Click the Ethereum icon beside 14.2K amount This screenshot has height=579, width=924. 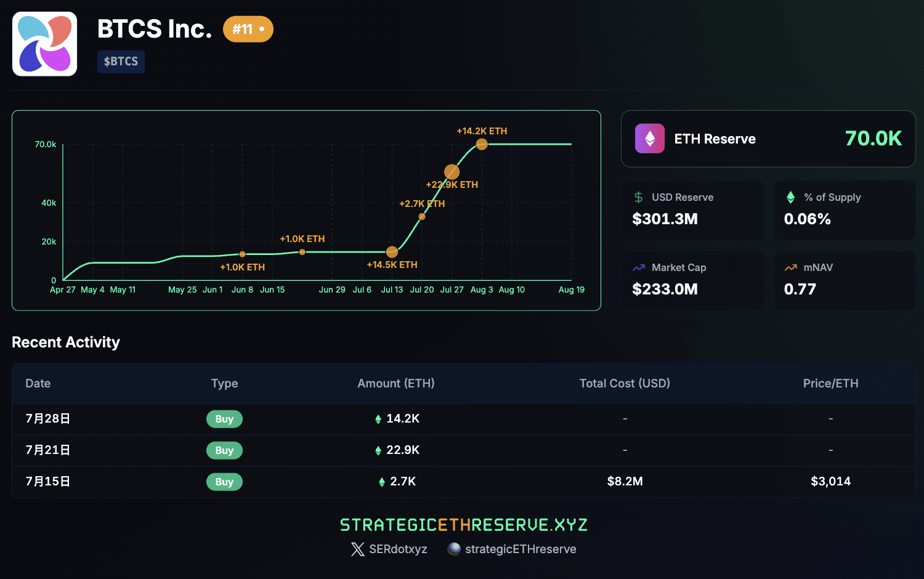[x=378, y=419]
